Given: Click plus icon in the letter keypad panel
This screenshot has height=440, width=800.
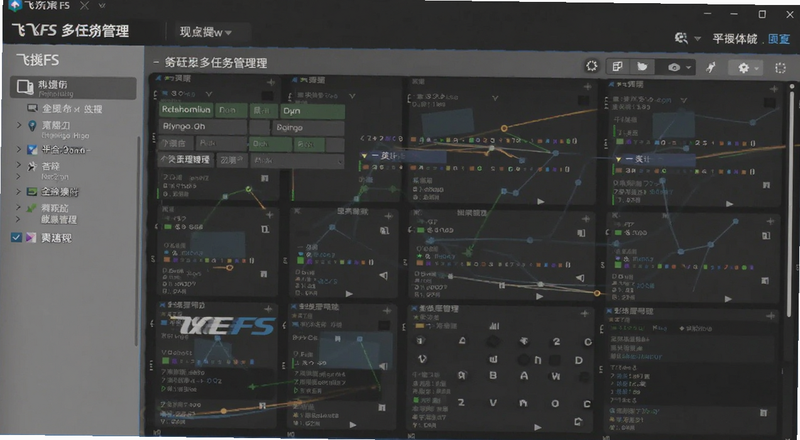Looking at the screenshot, I should [584, 313].
